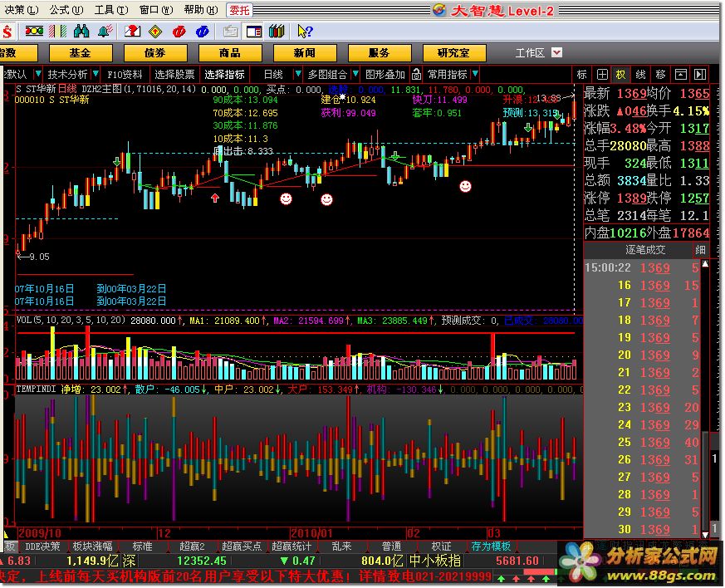This screenshot has height=588, width=725.
Task: Click the 中小板指 index status entry
Action: click(434, 561)
